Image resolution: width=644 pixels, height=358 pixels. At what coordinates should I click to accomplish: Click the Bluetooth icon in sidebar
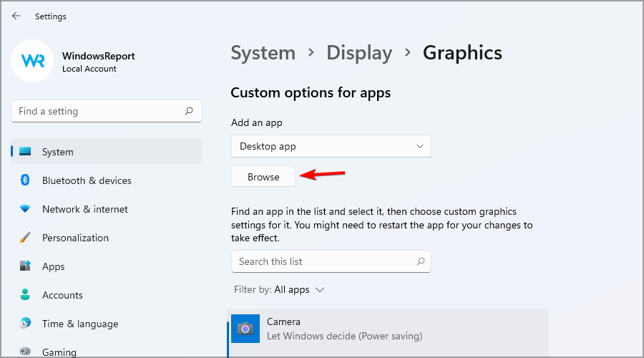tap(25, 180)
